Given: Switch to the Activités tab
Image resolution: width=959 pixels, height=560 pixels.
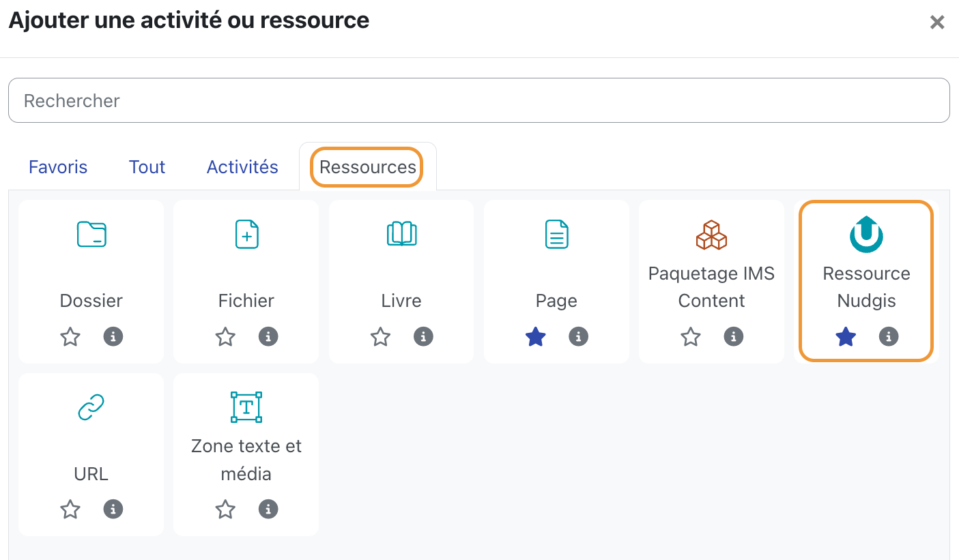Looking at the screenshot, I should (x=242, y=167).
